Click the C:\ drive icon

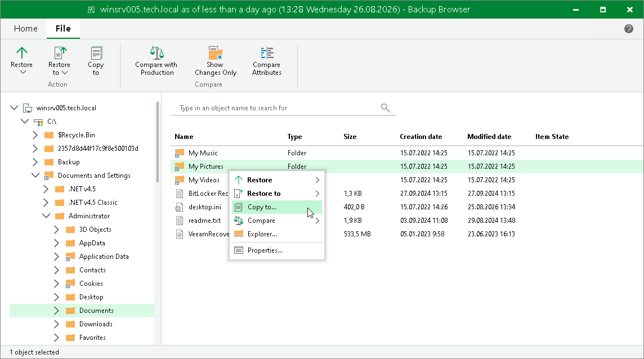click(38, 122)
